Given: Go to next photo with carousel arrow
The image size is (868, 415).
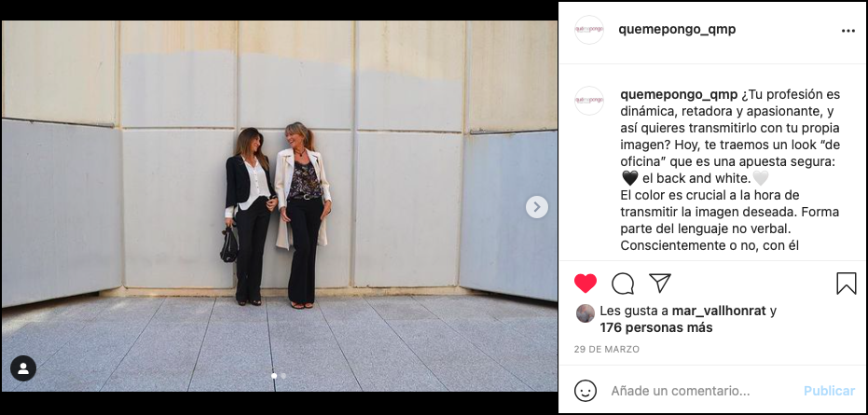Looking at the screenshot, I should pos(536,207).
